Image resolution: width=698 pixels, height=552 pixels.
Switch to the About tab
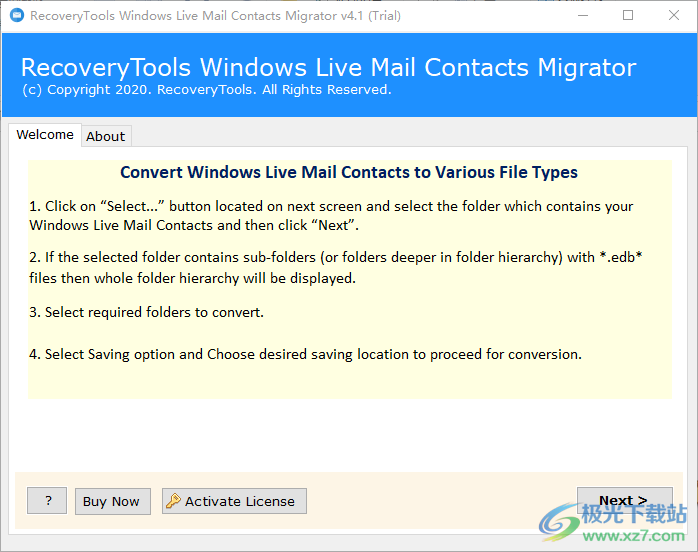pos(106,136)
